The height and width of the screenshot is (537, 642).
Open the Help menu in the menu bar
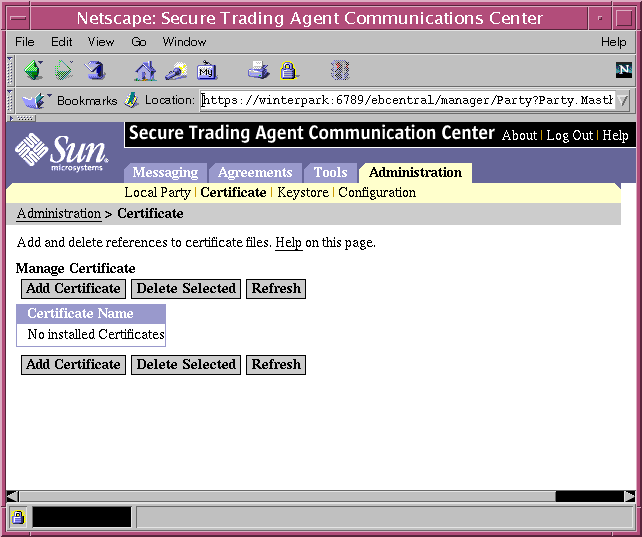[613, 42]
